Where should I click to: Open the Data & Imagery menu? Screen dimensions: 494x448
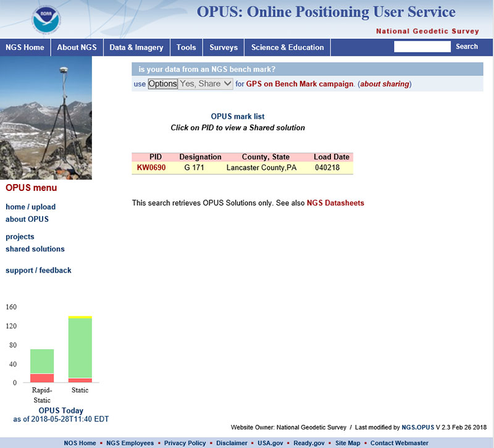pos(136,47)
